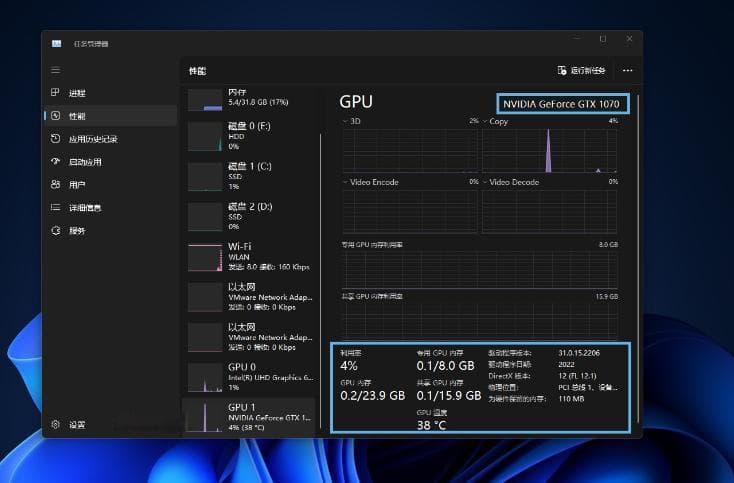The width and height of the screenshot is (734, 483).
Task: Select the second VMware Ethernet (以太网) item
Action: click(250, 337)
